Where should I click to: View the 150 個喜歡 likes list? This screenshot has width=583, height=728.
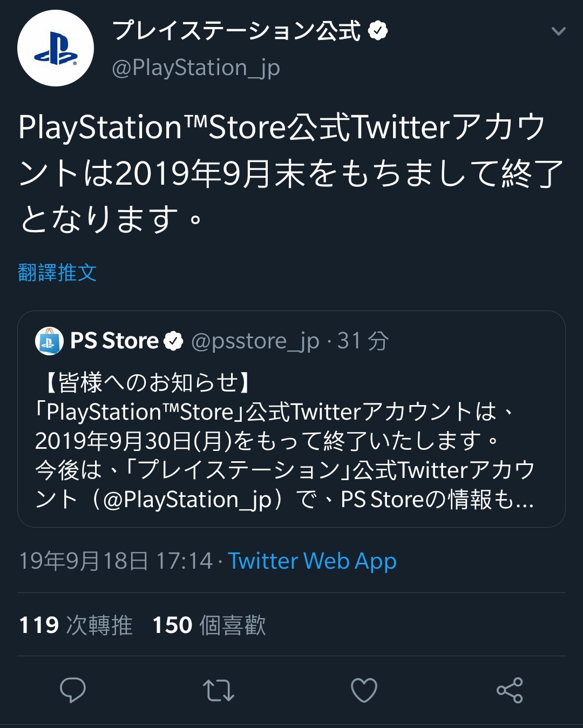(209, 625)
